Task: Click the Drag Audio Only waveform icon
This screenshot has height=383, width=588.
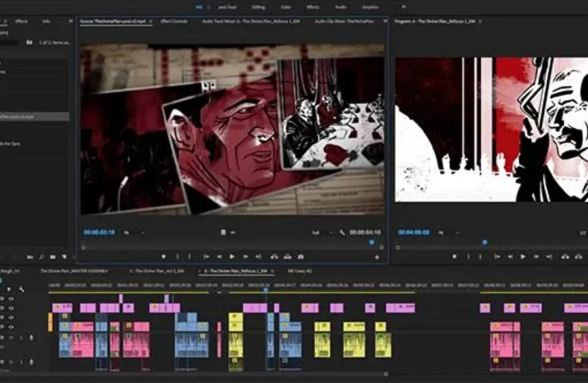Action: 233,232
